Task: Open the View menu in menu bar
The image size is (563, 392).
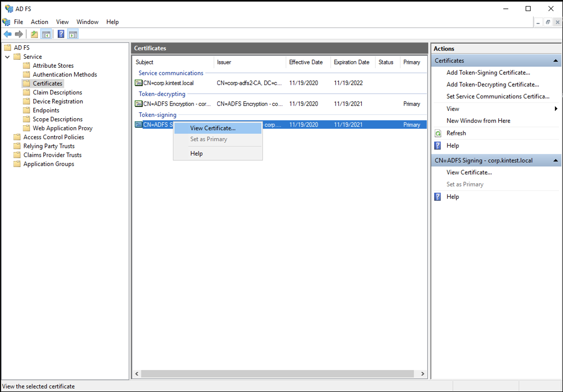Action: [x=62, y=22]
